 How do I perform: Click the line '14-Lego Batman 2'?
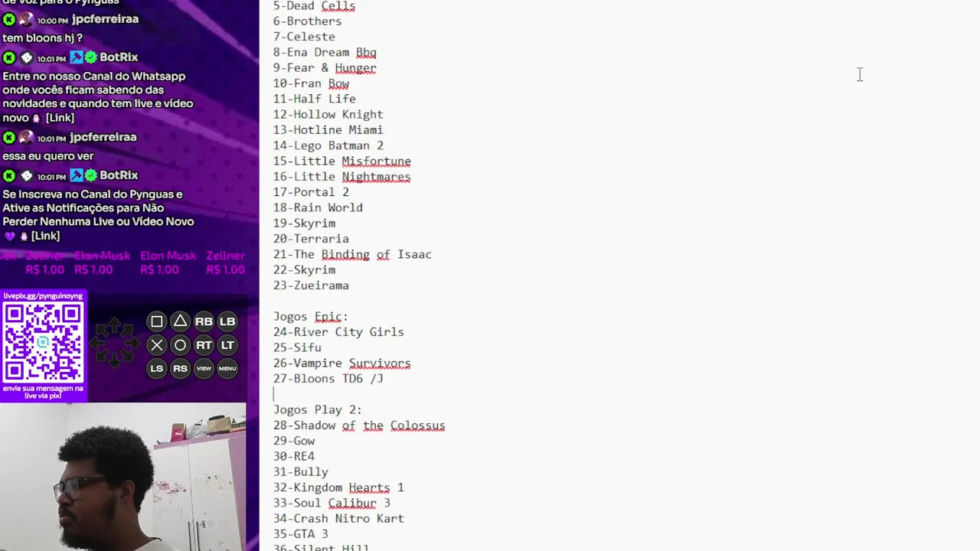[328, 145]
